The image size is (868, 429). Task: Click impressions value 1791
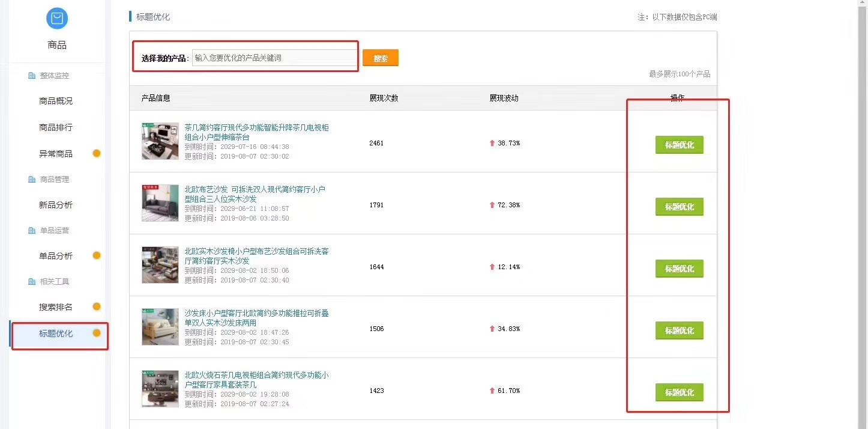tap(376, 205)
